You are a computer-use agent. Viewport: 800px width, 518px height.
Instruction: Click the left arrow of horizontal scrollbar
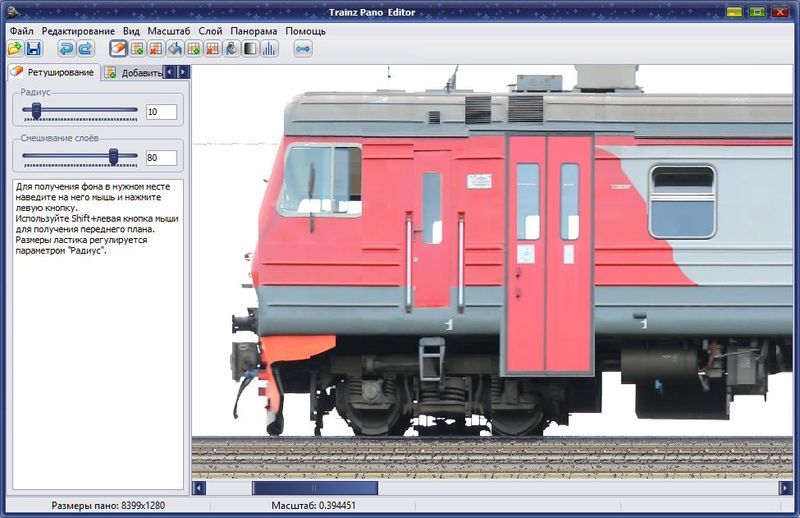[x=199, y=488]
